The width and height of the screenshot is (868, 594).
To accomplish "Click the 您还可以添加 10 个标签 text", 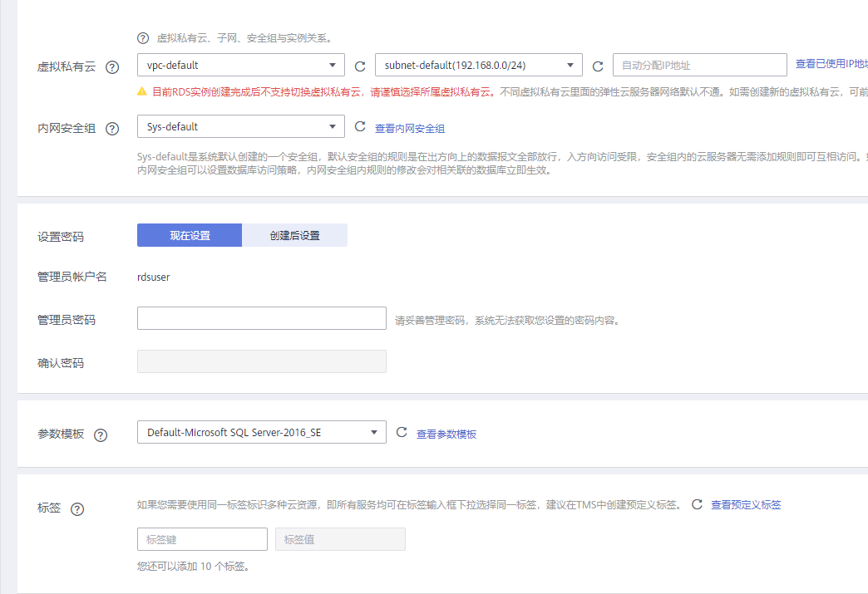I will [193, 567].
